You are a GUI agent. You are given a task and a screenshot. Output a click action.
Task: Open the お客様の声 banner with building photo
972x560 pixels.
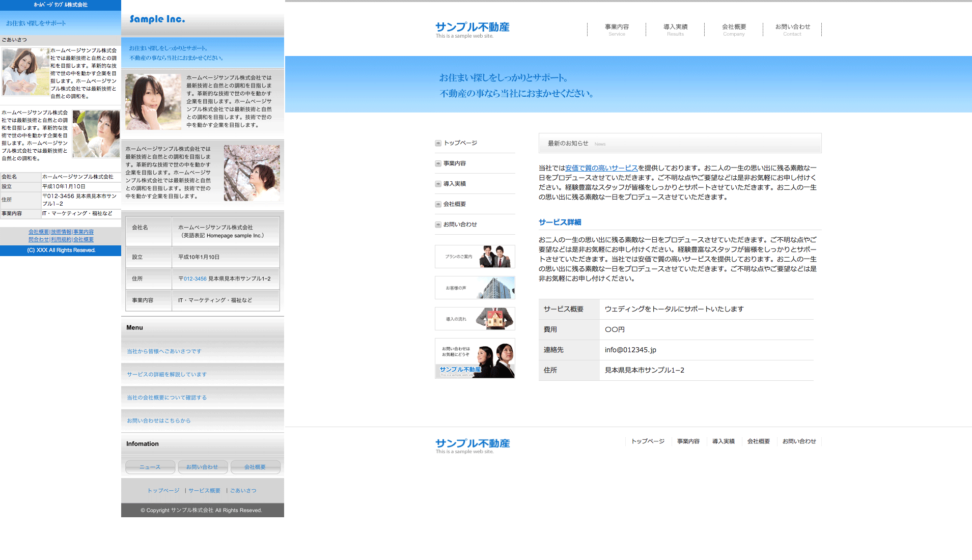pyautogui.click(x=475, y=288)
